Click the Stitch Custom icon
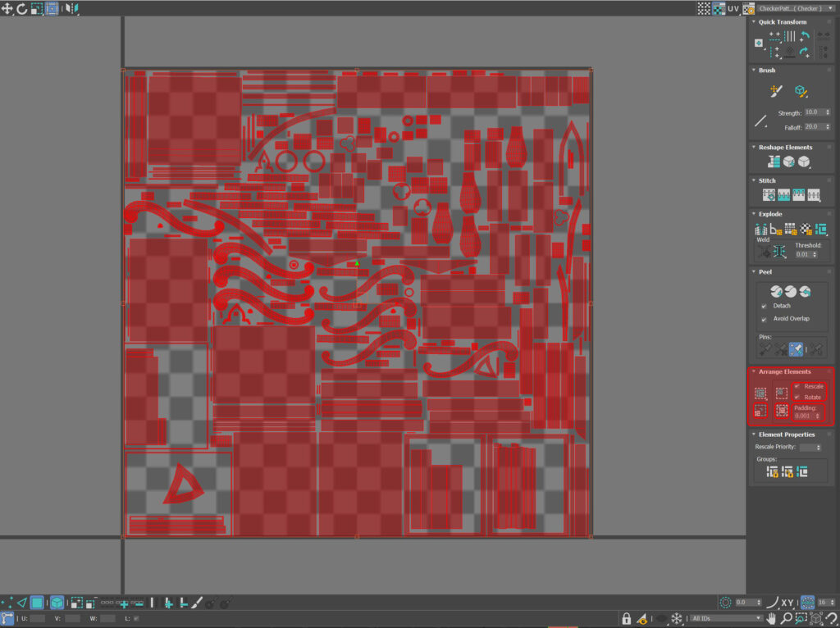The image size is (840, 628). (814, 195)
